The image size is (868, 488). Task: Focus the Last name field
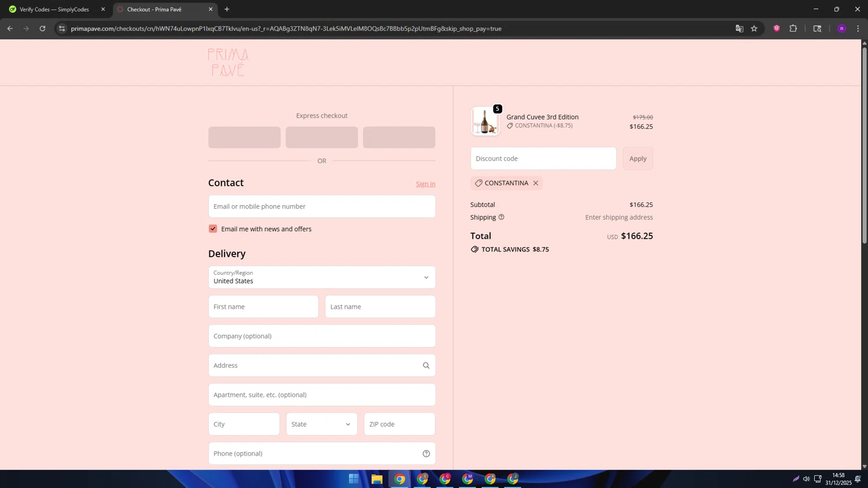click(x=380, y=306)
